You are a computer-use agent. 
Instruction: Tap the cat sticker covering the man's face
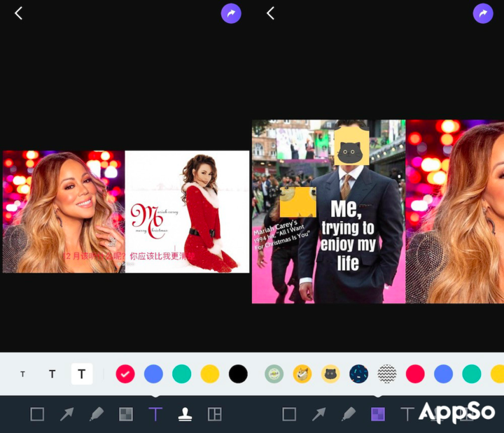[352, 146]
